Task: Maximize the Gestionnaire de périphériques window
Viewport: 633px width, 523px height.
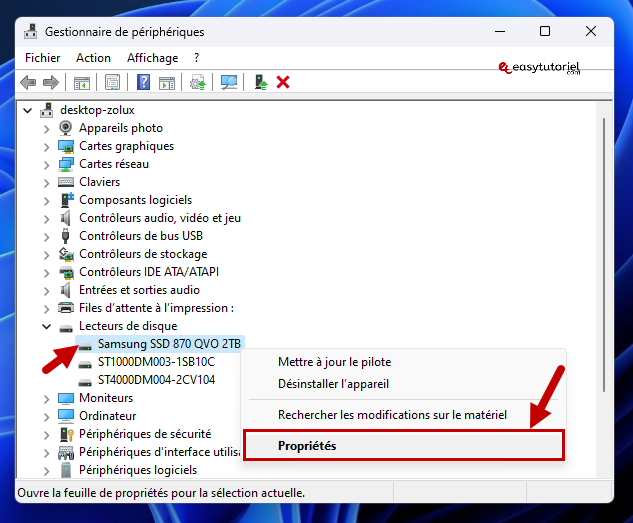Action: [x=545, y=31]
